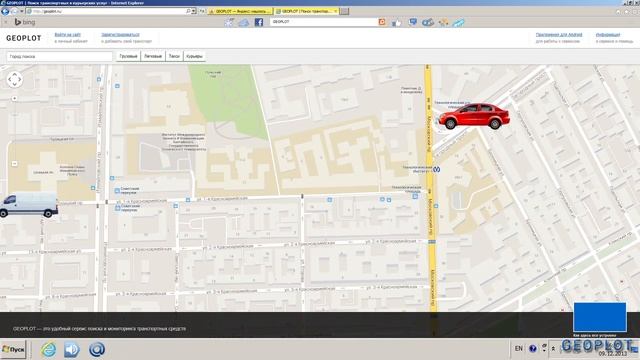Click the Bing logo in the toolbar
The height and width of the screenshot is (360, 640).
tap(25, 22)
